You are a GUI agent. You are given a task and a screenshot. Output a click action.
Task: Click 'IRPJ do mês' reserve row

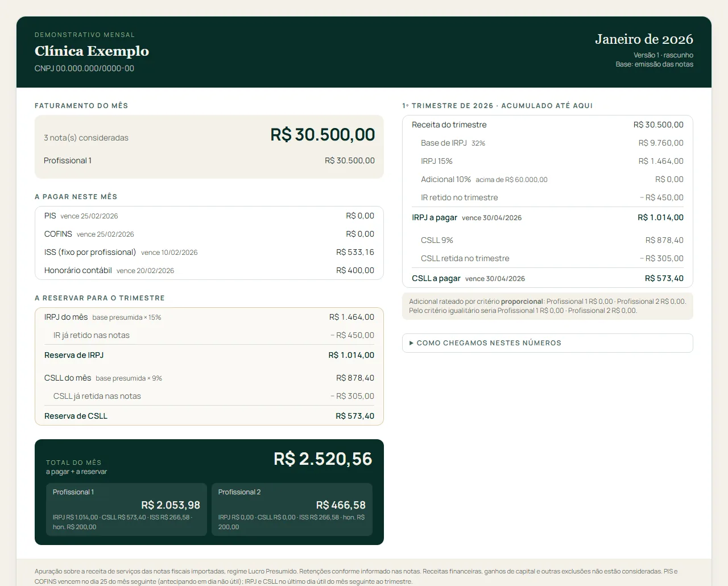tap(209, 317)
